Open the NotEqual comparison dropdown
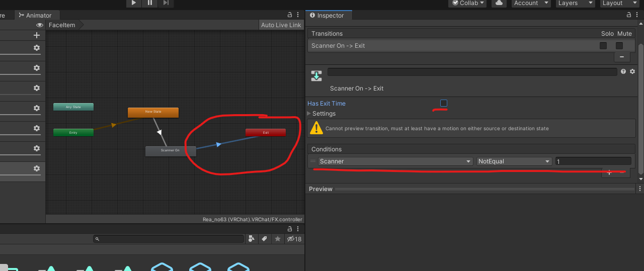 click(x=514, y=161)
